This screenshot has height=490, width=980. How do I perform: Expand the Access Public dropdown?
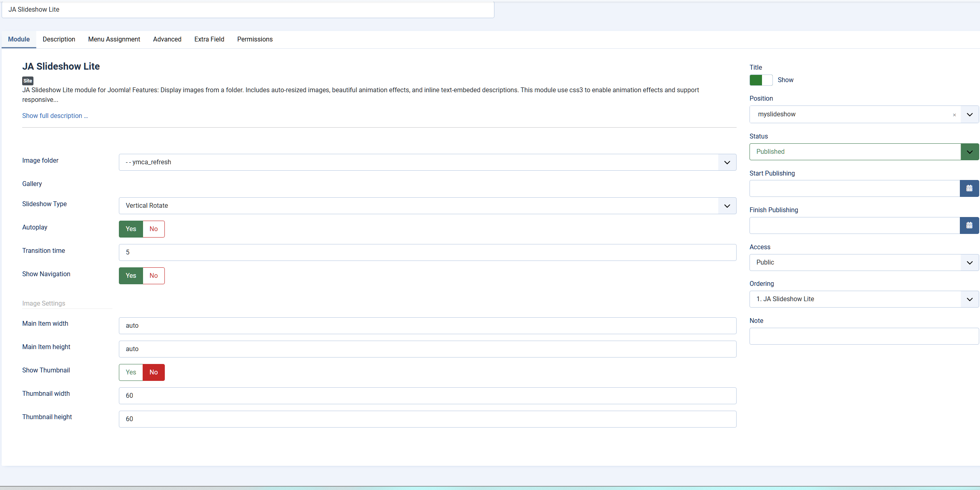864,263
